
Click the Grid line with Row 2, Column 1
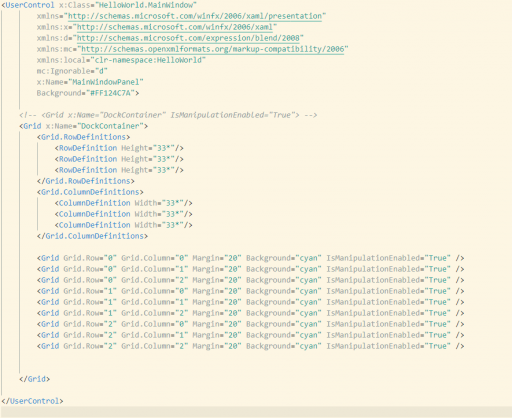coord(250,335)
